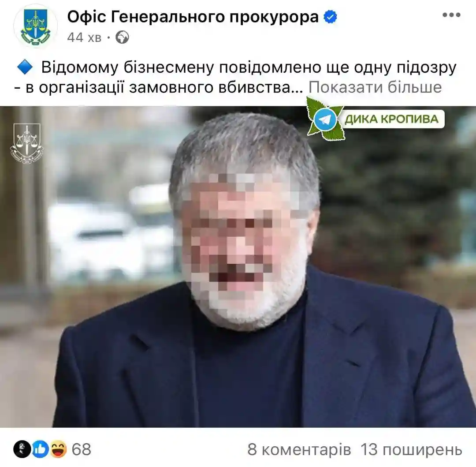
Task: Click the blue diamond emoji in post text
Action: 25,67
